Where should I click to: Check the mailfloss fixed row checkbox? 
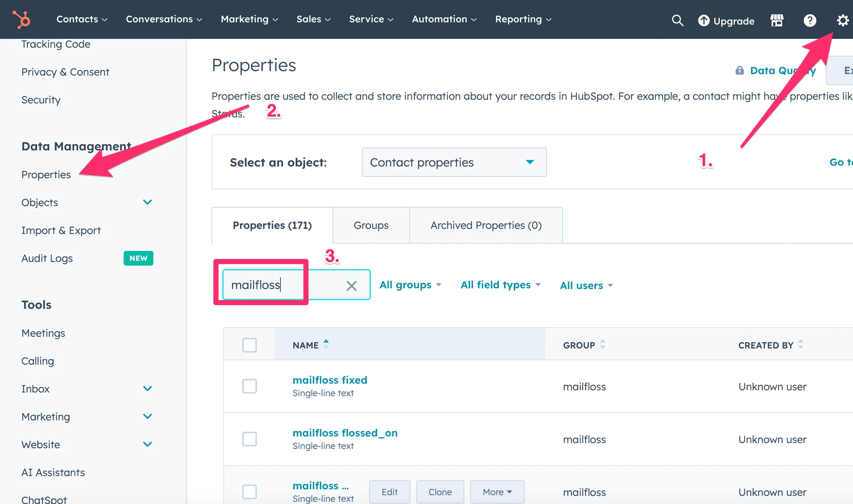(x=250, y=386)
